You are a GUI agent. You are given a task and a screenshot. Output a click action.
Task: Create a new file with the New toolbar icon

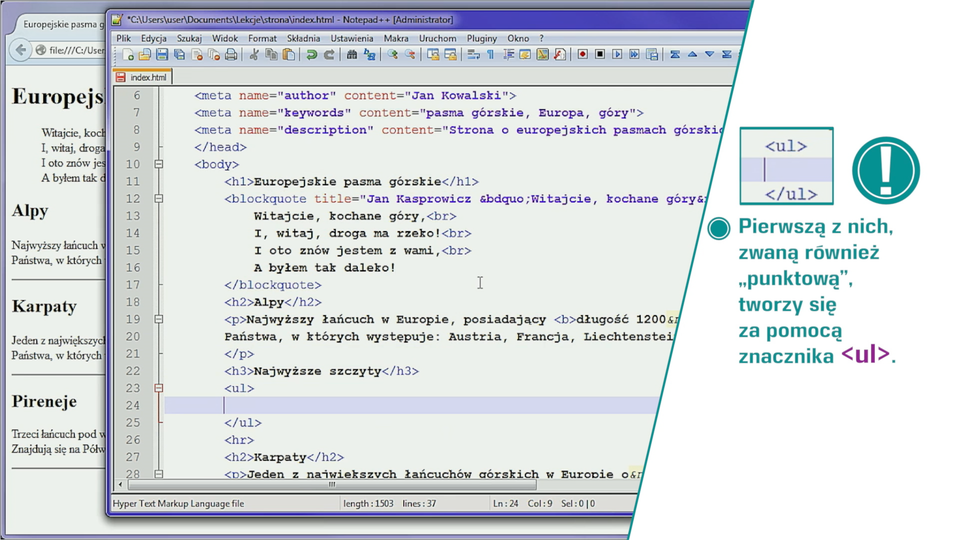(128, 55)
